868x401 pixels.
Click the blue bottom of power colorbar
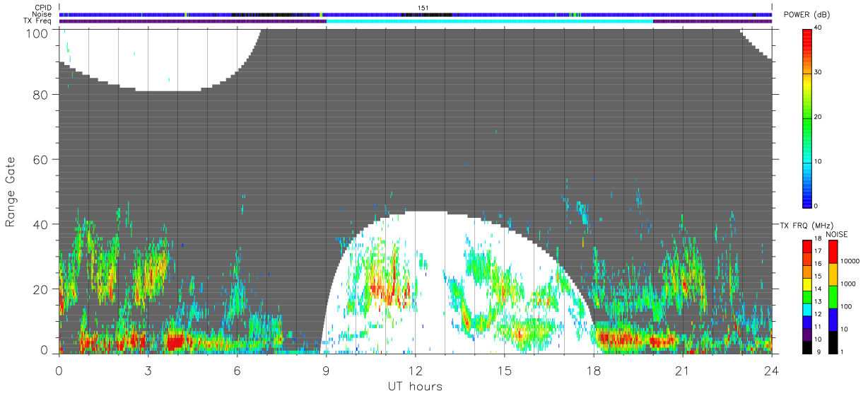pyautogui.click(x=808, y=198)
